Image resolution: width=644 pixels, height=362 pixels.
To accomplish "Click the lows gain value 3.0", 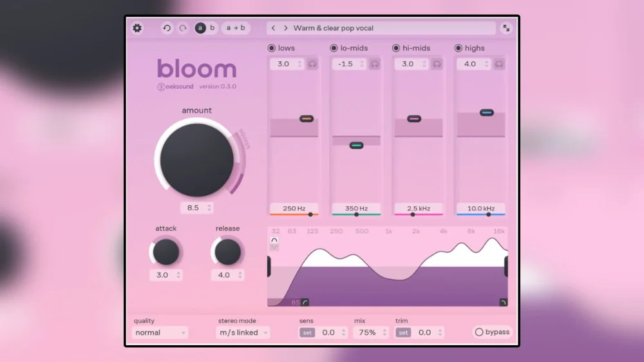I will pos(283,64).
